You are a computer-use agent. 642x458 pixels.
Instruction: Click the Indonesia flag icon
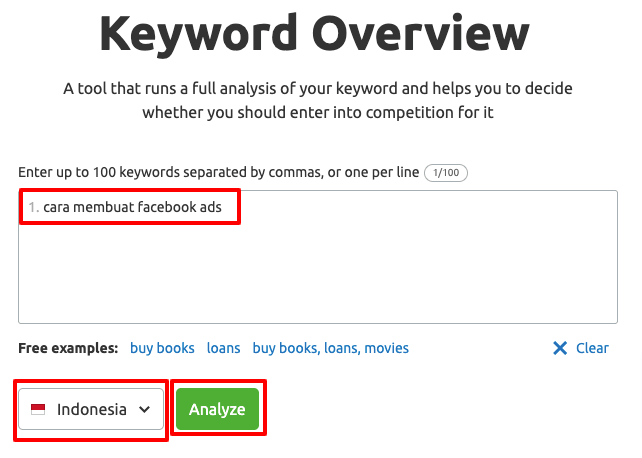38,409
